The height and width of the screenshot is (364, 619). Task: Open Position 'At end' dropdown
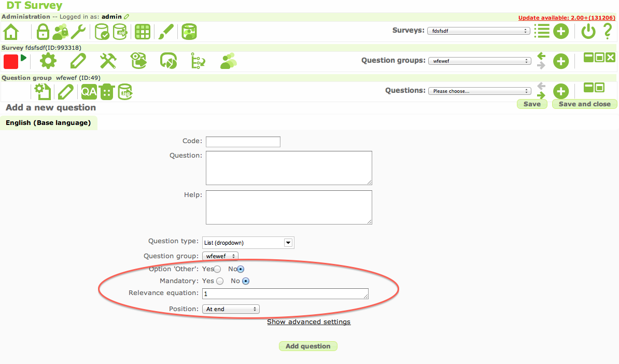pyautogui.click(x=231, y=309)
